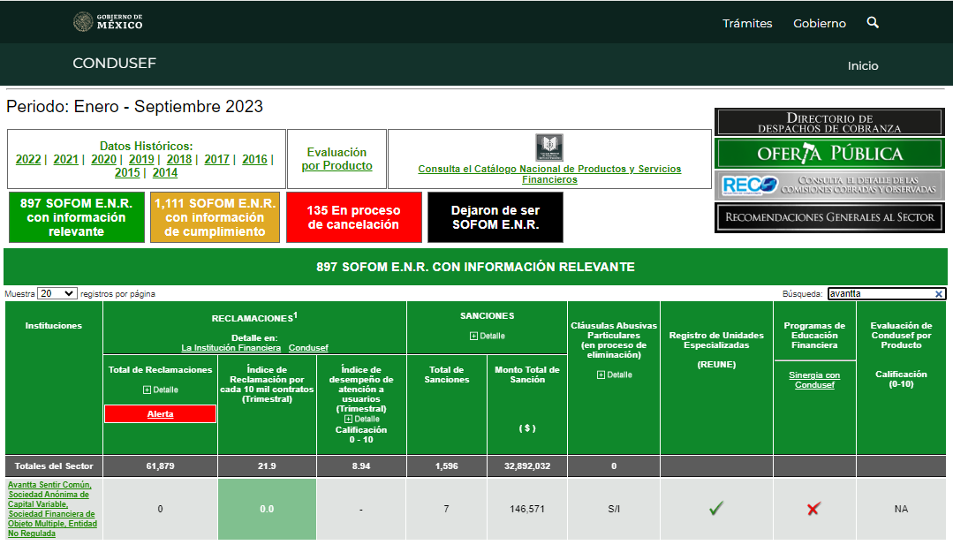This screenshot has height=560, width=953.
Task: Open Avantta Sentir Común institution link
Action: 52,509
